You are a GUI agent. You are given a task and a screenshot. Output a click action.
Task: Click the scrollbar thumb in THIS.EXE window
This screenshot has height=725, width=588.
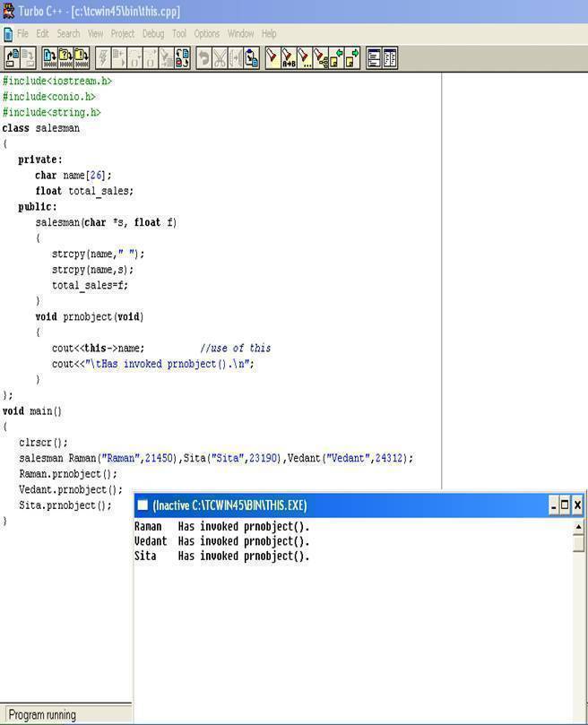pos(578,543)
